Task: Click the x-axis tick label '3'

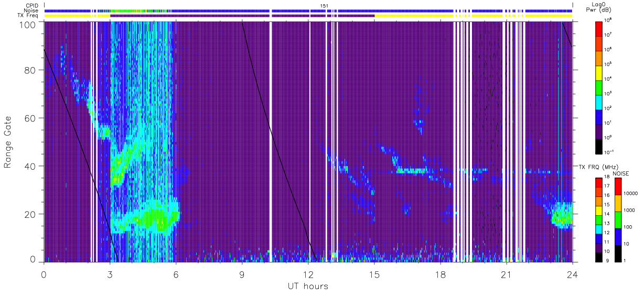Action: point(110,274)
